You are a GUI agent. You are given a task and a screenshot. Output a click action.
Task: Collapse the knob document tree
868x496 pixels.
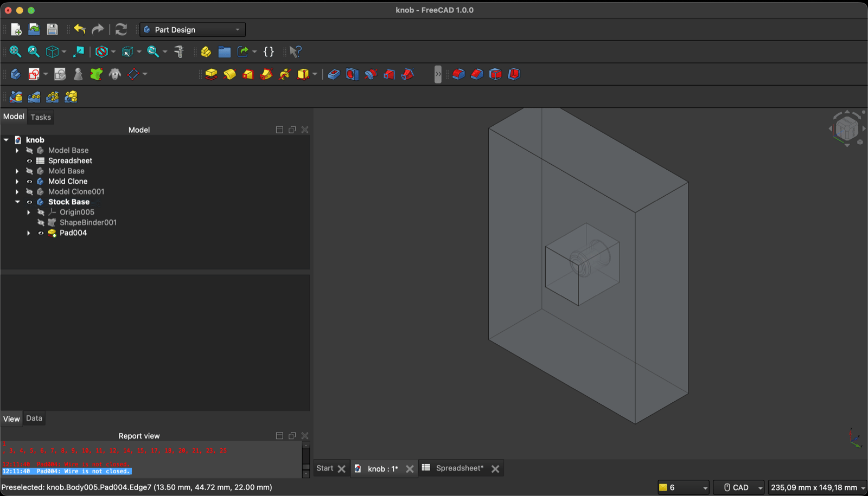pos(6,140)
